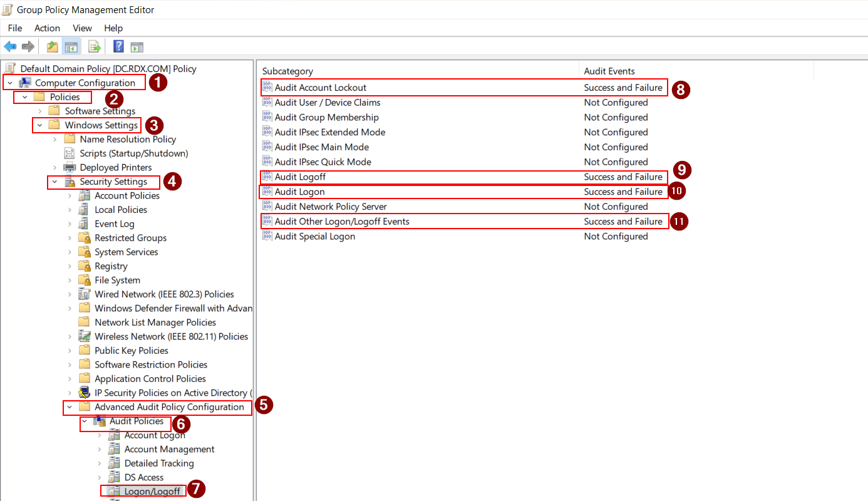Select Audit Special Logon in the subcategory list
The image size is (868, 501).
point(315,236)
